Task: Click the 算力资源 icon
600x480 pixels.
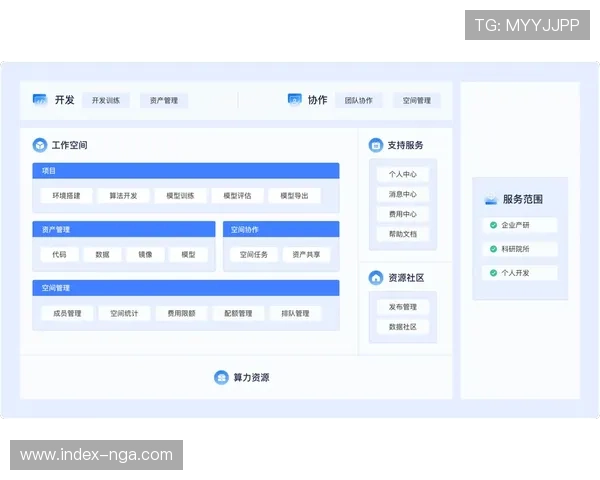Action: tap(221, 377)
